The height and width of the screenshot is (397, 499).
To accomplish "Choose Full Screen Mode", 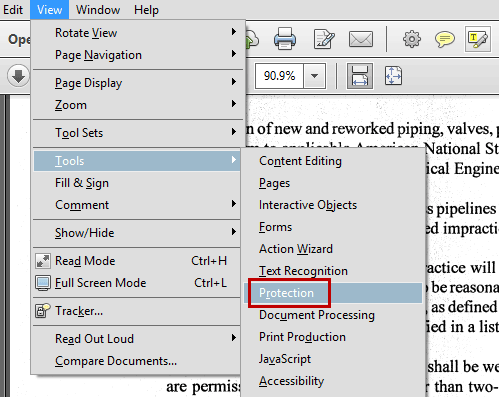I will [137, 283].
